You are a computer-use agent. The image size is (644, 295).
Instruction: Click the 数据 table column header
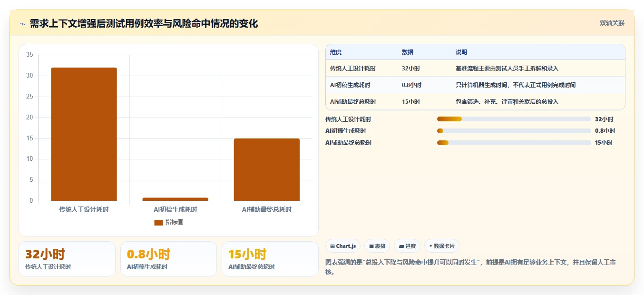pos(408,52)
